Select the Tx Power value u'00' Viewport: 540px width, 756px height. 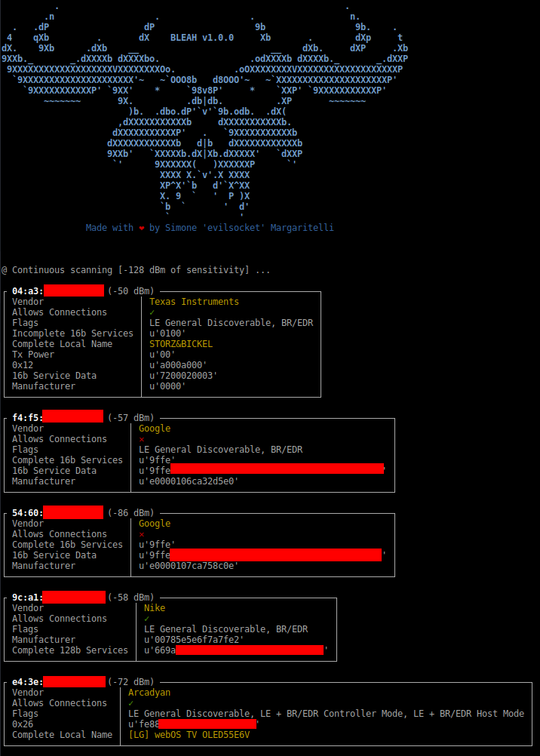pyautogui.click(x=162, y=355)
